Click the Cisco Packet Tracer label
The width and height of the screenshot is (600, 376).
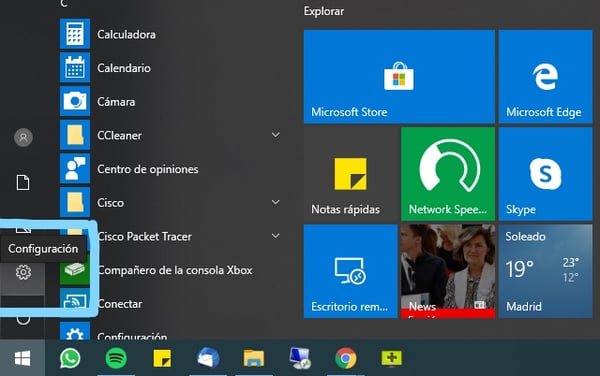tap(145, 236)
